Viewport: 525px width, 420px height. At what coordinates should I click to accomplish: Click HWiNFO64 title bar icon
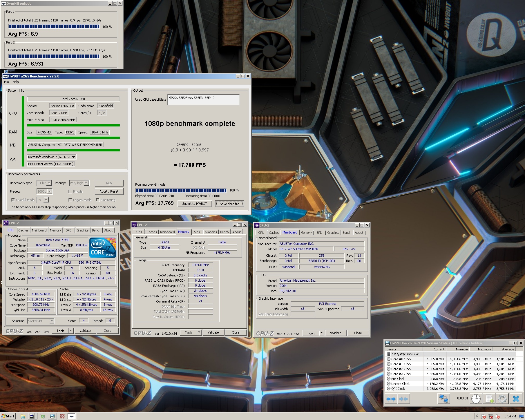click(388, 343)
